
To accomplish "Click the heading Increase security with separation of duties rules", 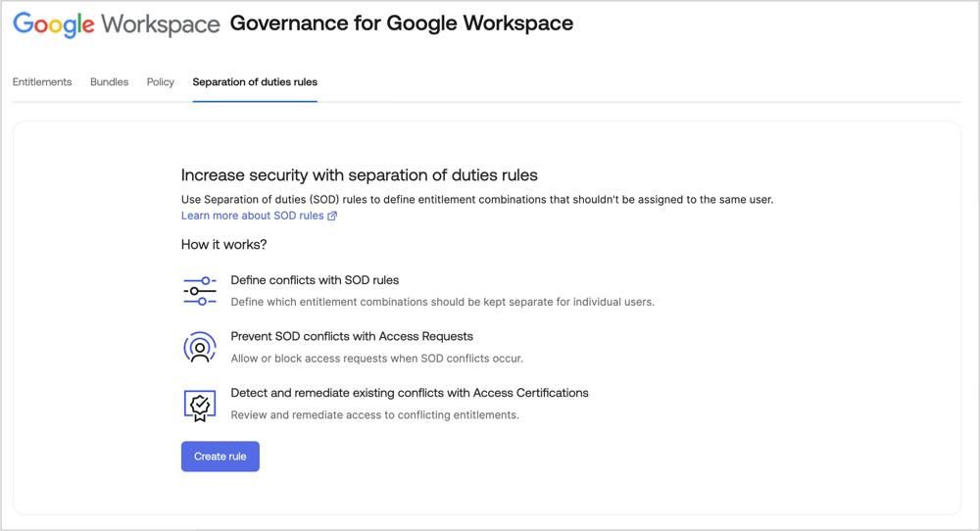I will click(x=360, y=175).
